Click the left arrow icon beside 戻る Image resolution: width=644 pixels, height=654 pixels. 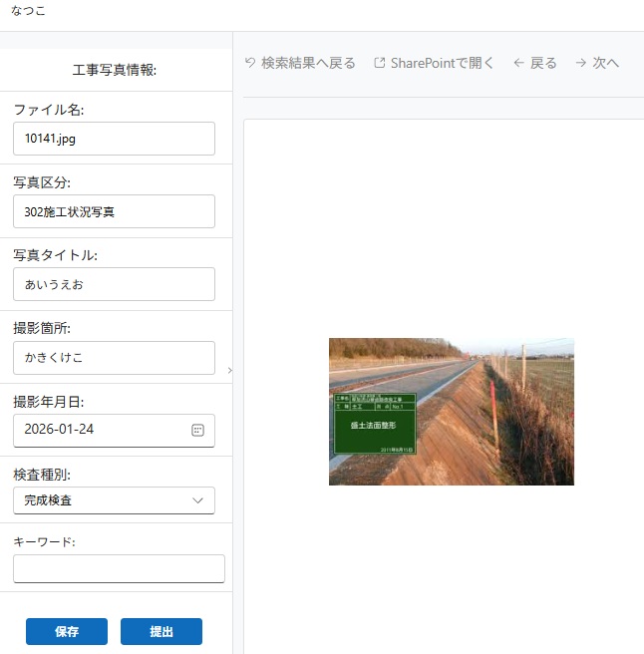pyautogui.click(x=518, y=63)
